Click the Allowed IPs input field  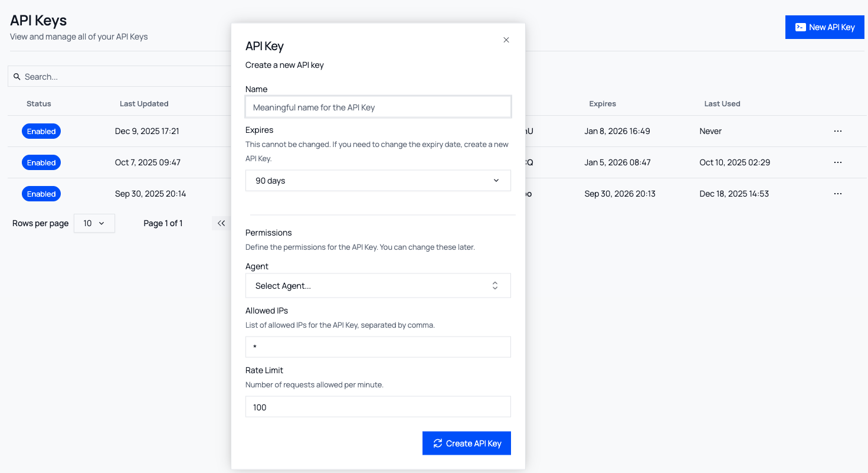(x=378, y=347)
